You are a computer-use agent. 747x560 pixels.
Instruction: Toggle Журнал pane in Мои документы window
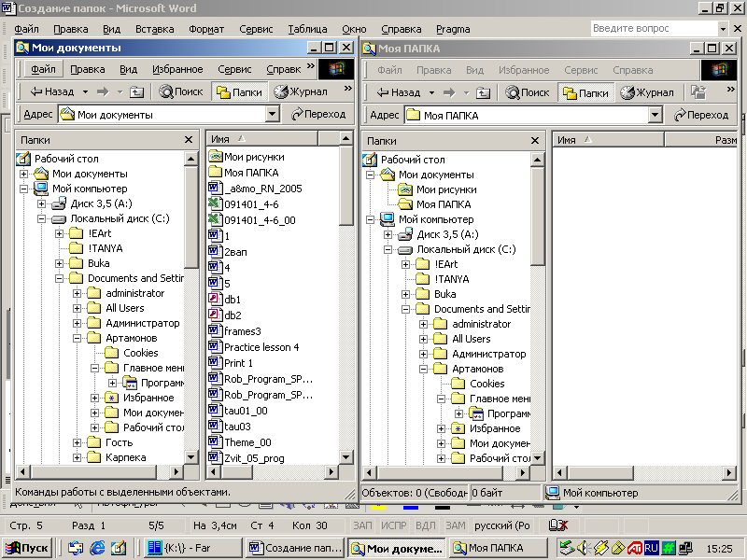click(x=300, y=91)
